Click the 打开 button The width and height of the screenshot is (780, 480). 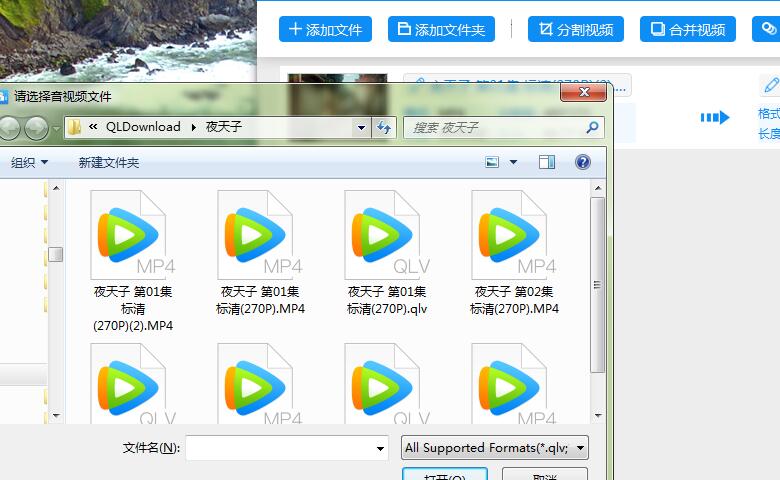click(445, 474)
